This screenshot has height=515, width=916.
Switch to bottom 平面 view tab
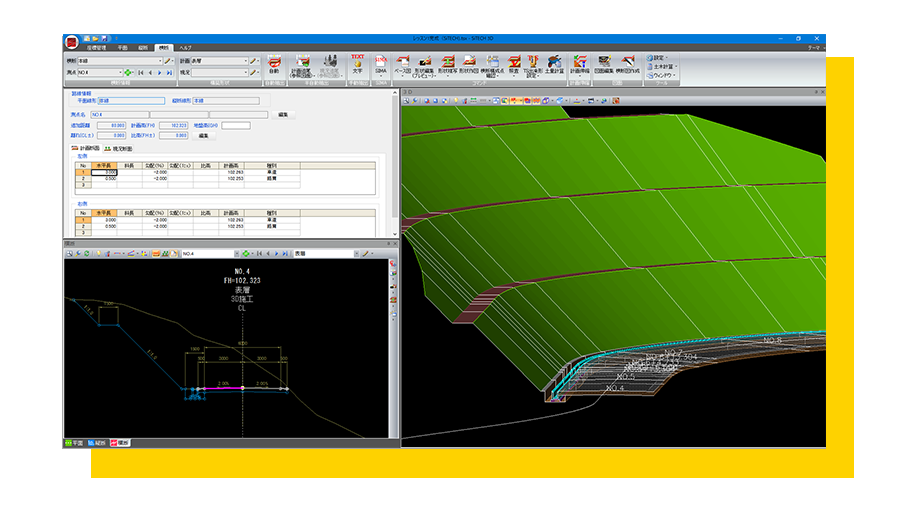[74, 443]
